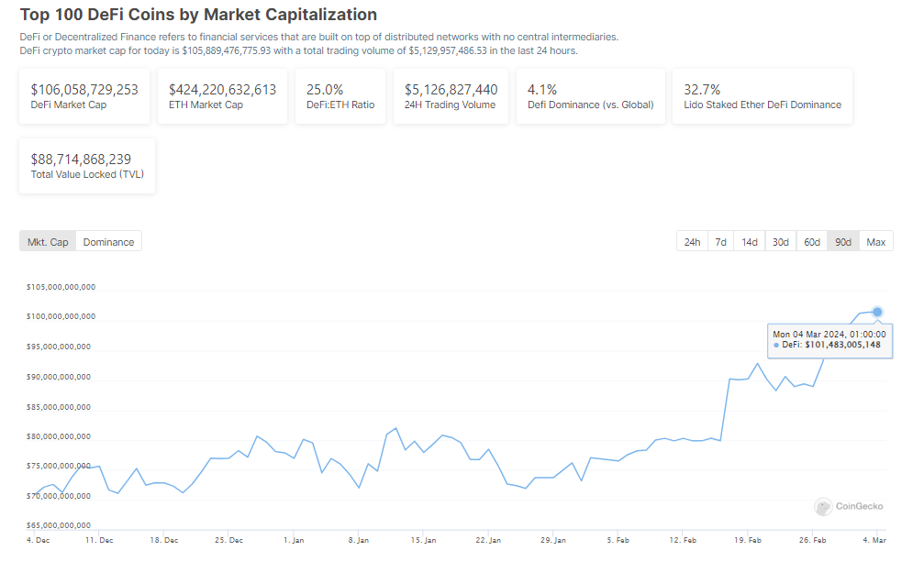Switch to the Dominance chart view
Image resolution: width=924 pixels, height=562 pixels.
(x=108, y=242)
